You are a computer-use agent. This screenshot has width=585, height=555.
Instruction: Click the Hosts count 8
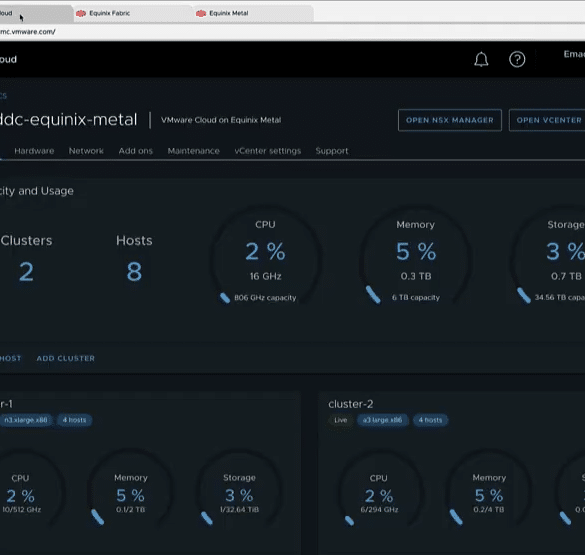tap(134, 272)
